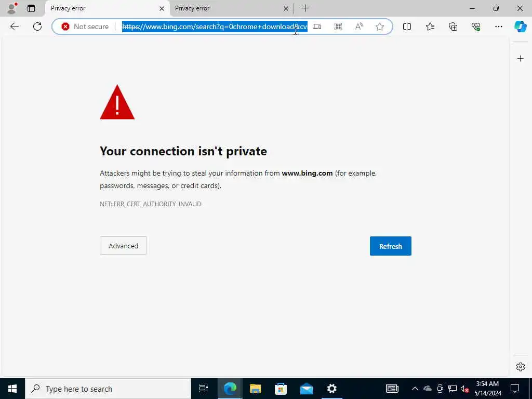Open the tab actions menu icon

tap(31, 8)
